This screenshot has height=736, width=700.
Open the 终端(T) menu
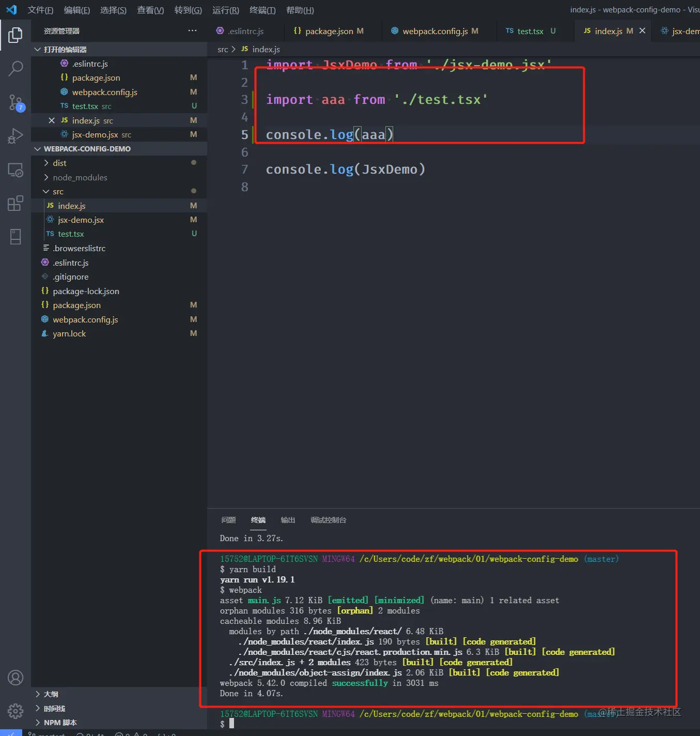[262, 10]
